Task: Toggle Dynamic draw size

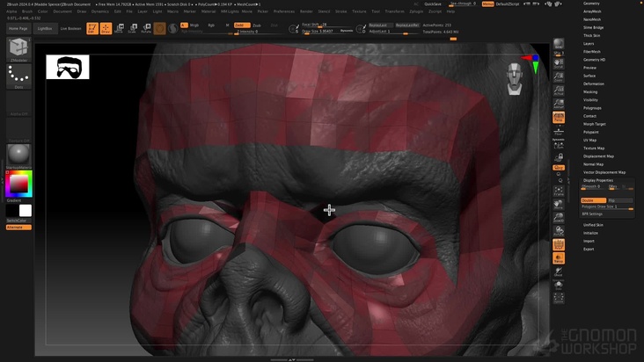Action: 347,31
